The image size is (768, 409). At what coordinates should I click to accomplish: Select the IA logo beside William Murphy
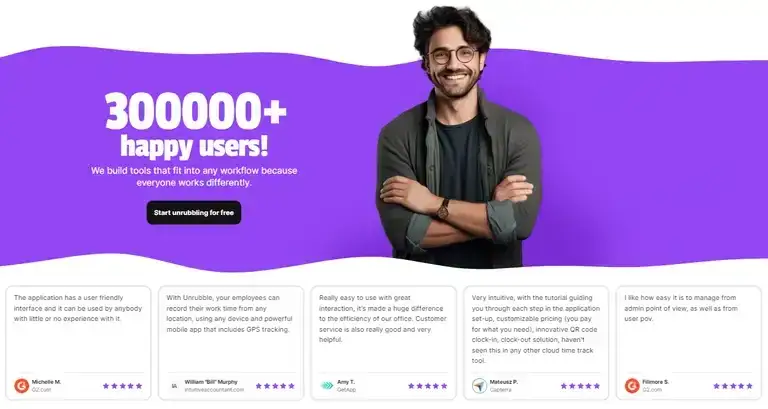174,386
